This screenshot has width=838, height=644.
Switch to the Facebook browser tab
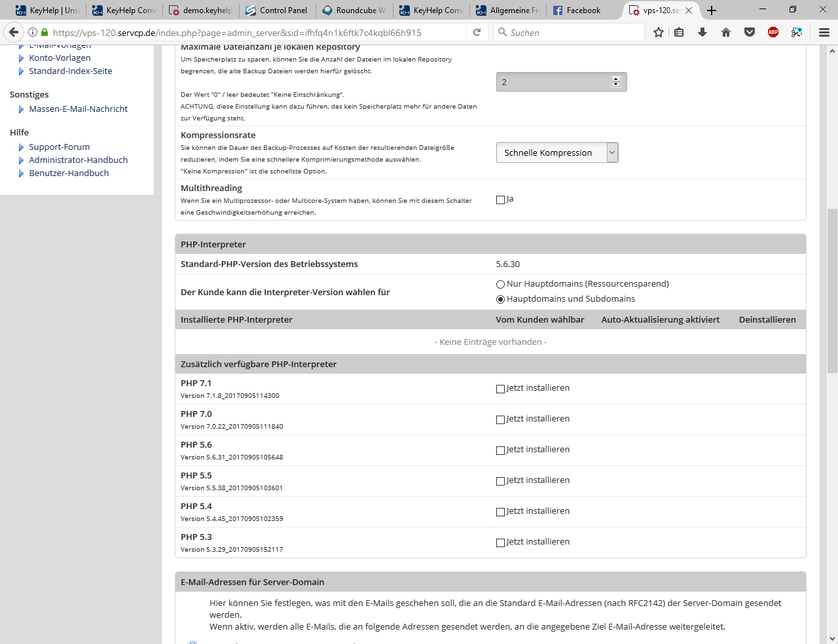point(583,10)
